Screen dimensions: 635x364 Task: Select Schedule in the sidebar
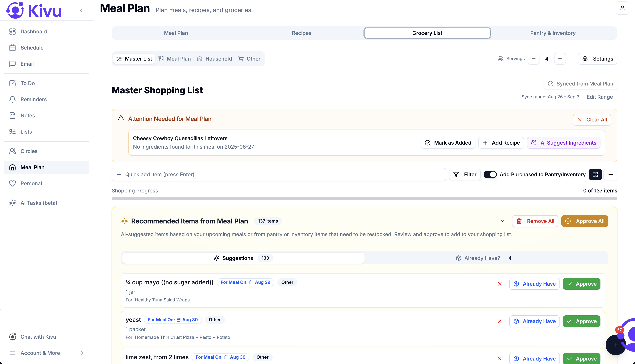pyautogui.click(x=32, y=48)
